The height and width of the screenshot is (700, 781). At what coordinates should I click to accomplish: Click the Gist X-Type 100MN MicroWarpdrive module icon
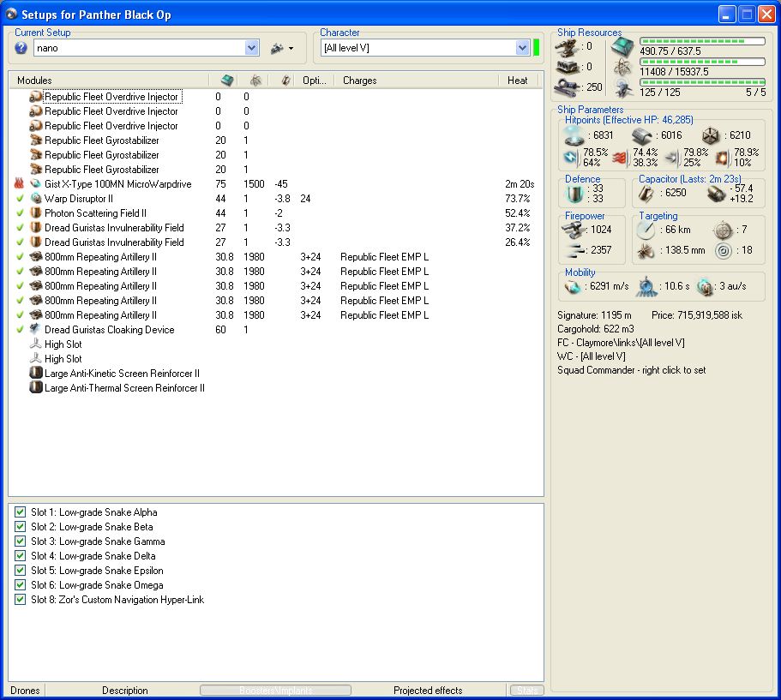click(x=36, y=183)
